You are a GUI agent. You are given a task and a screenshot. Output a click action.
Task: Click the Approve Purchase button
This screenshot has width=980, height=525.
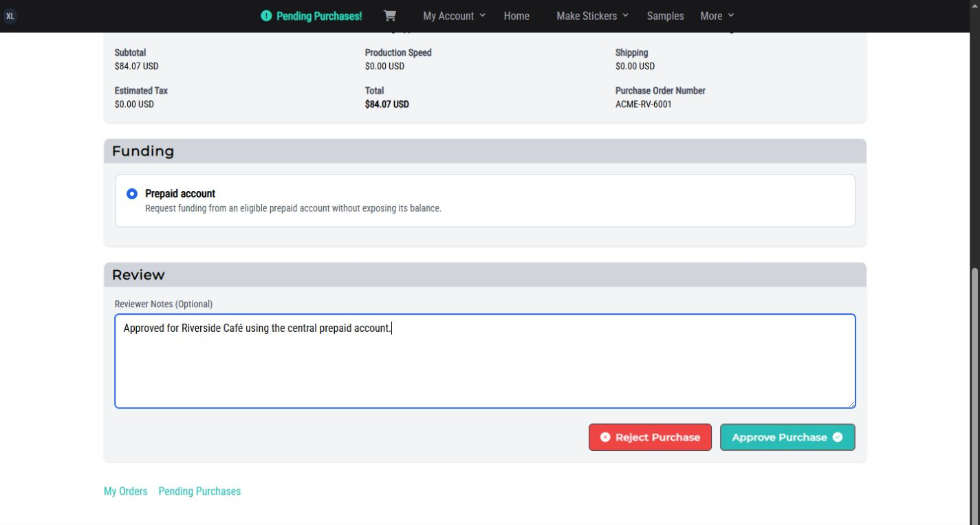[x=787, y=437]
